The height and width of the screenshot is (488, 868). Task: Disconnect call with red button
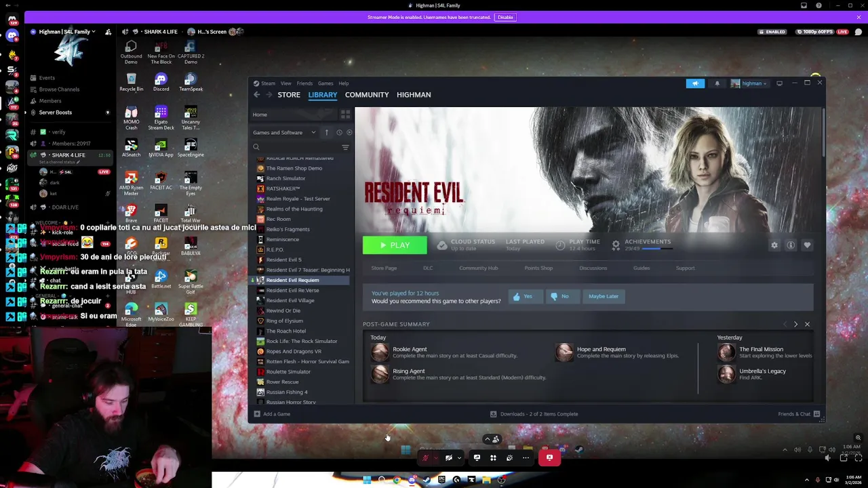point(549,457)
